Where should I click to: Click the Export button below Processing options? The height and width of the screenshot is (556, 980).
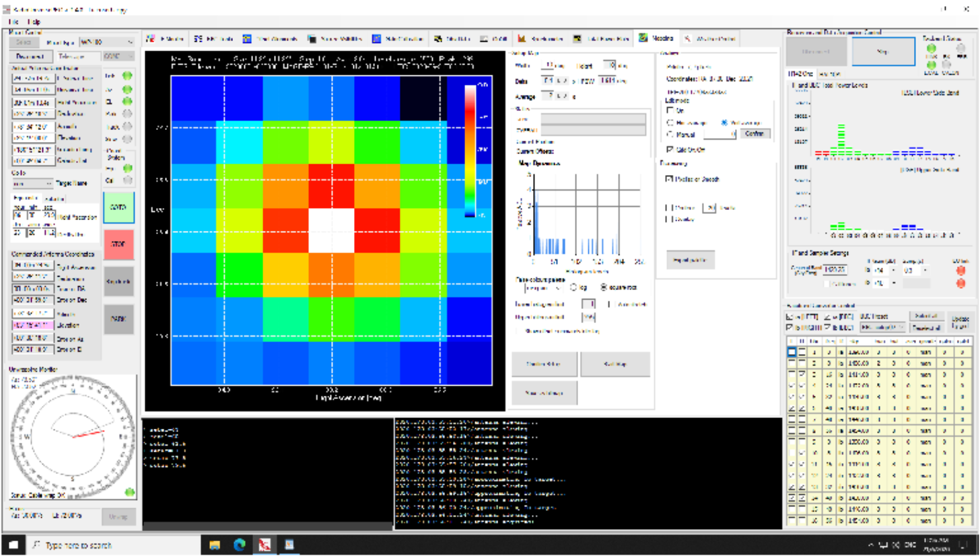click(x=690, y=259)
